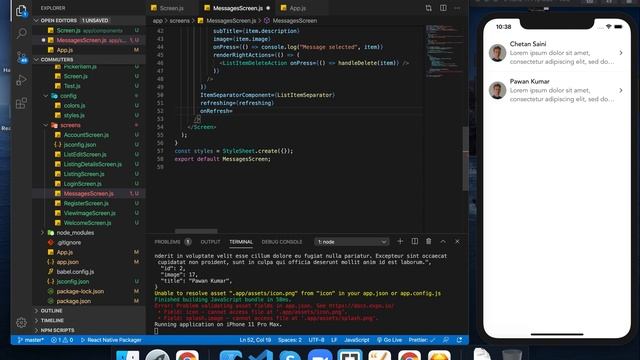640x360 pixels.
Task: Create a new terminal with plus icon
Action: (x=400, y=242)
